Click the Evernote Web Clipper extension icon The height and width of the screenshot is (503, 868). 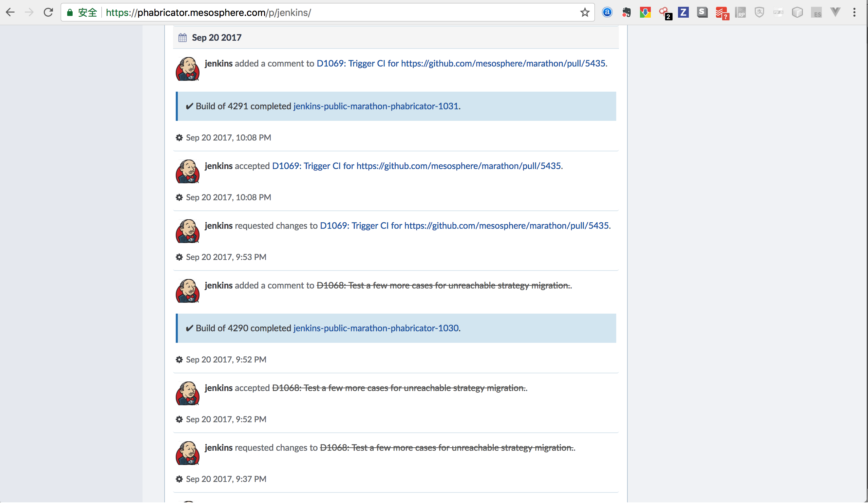point(626,13)
